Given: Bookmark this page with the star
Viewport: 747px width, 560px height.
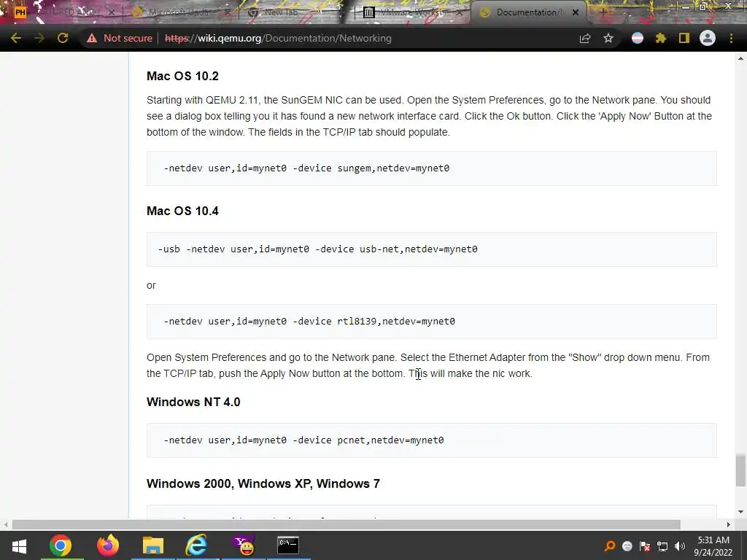Looking at the screenshot, I should [608, 38].
